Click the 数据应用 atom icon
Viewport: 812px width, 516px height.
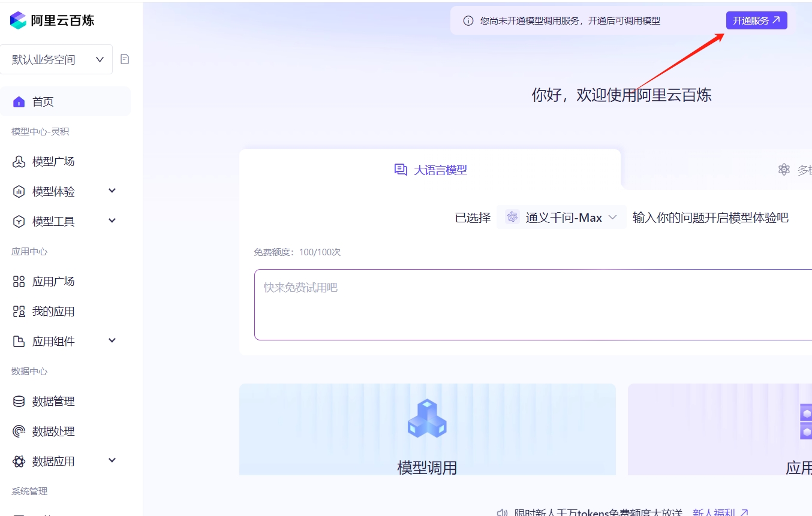pyautogui.click(x=19, y=461)
